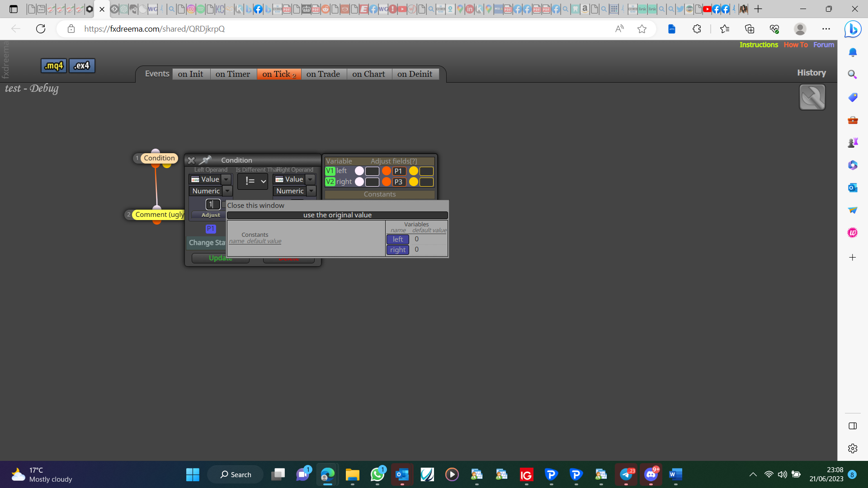The image size is (868, 488).
Task: Open WhatsApp from the taskbar
Action: tap(377, 474)
